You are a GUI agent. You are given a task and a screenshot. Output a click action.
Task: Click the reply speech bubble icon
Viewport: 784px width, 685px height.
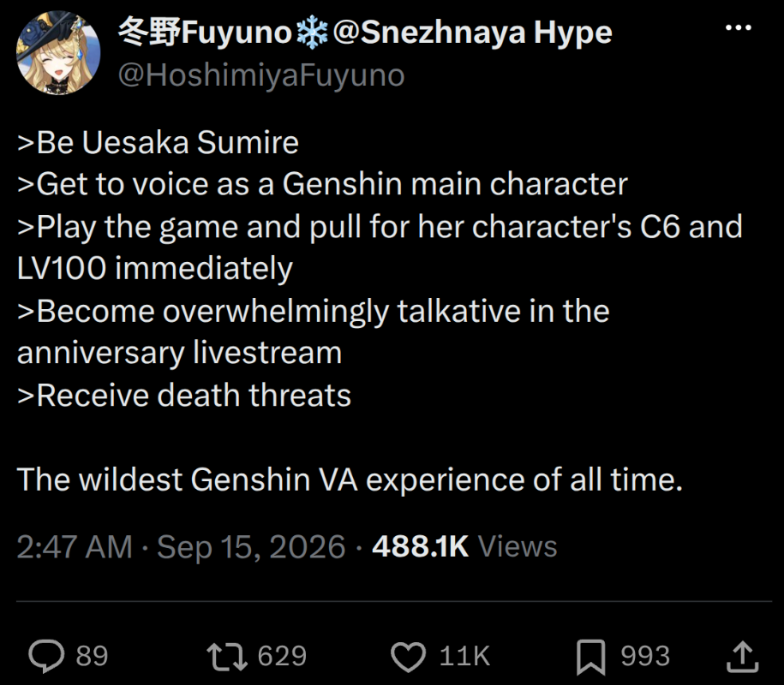click(x=46, y=656)
